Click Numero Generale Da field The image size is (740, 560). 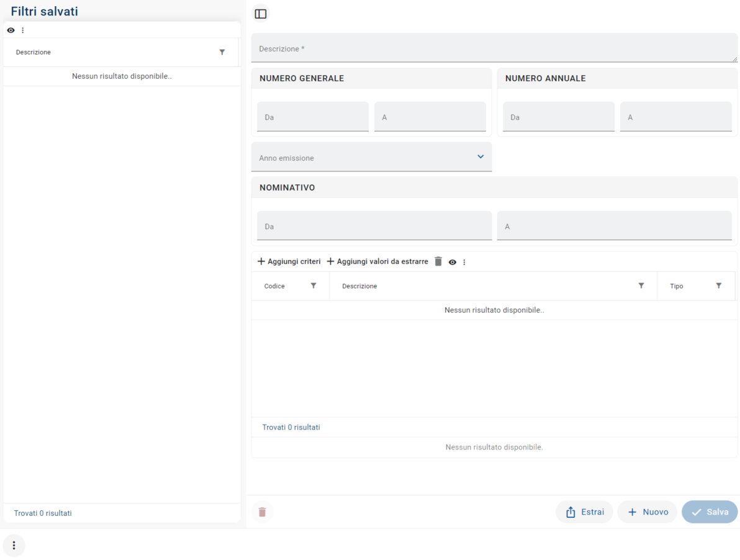[313, 117]
